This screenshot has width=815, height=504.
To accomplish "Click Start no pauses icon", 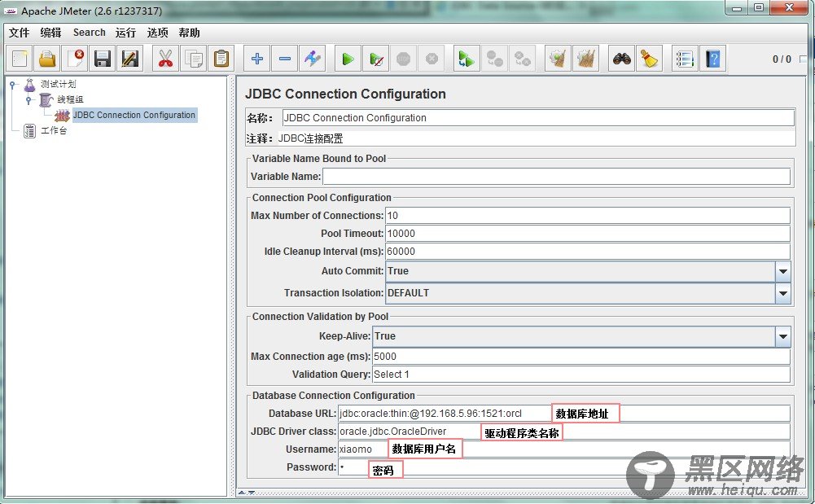I will tap(376, 58).
